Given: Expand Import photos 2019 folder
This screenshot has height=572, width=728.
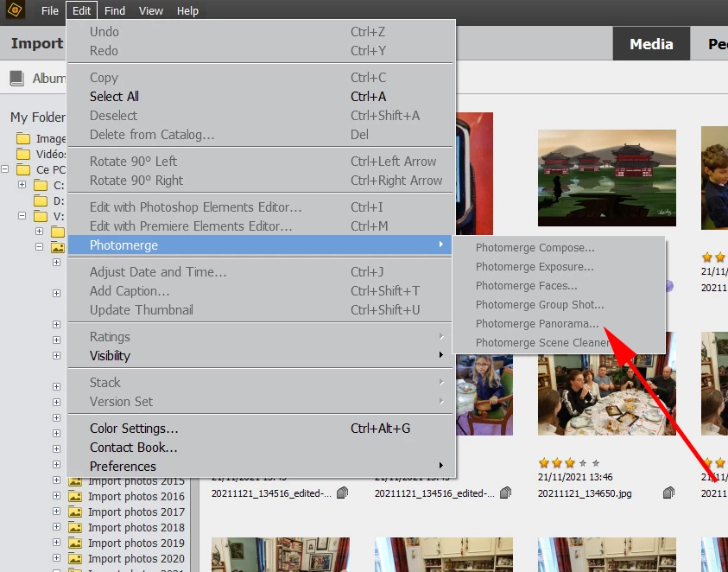Looking at the screenshot, I should [x=56, y=543].
